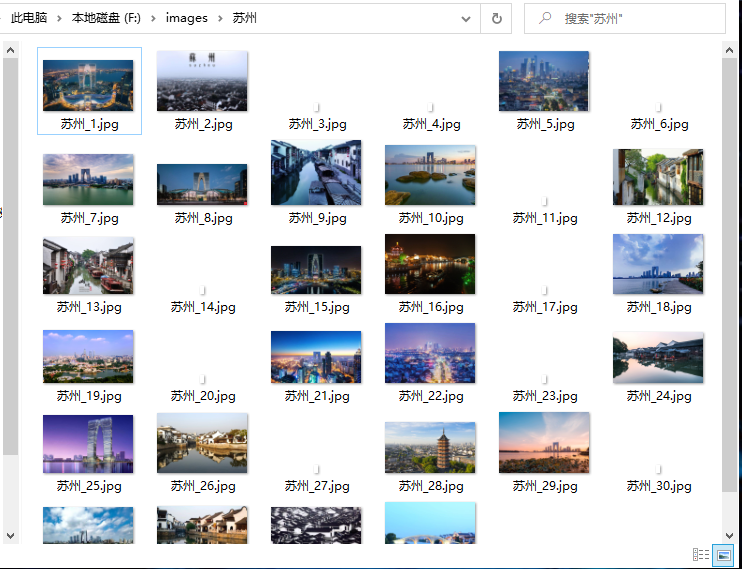
Task: Expand the chevron after 本地磁盘 (F:)
Action: pyautogui.click(x=153, y=18)
